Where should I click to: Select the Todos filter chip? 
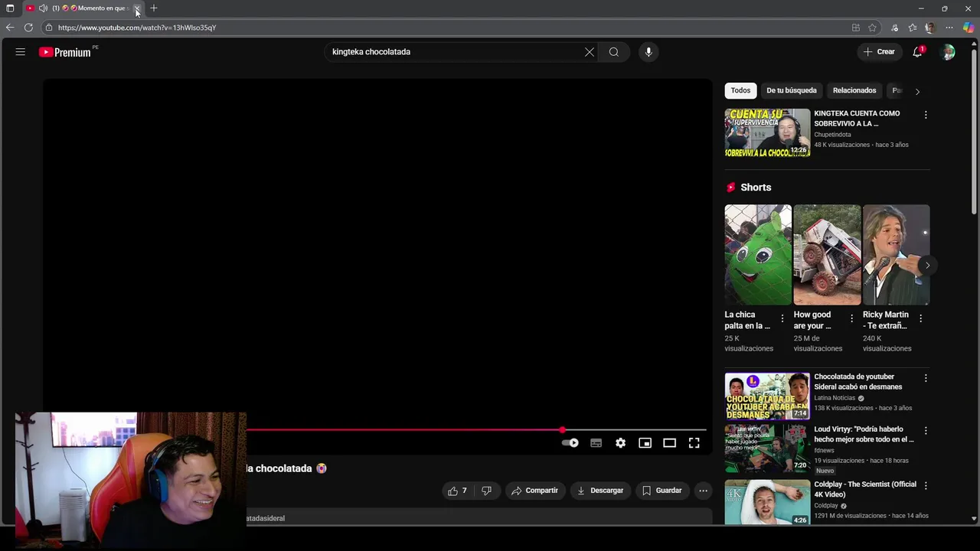pos(740,90)
